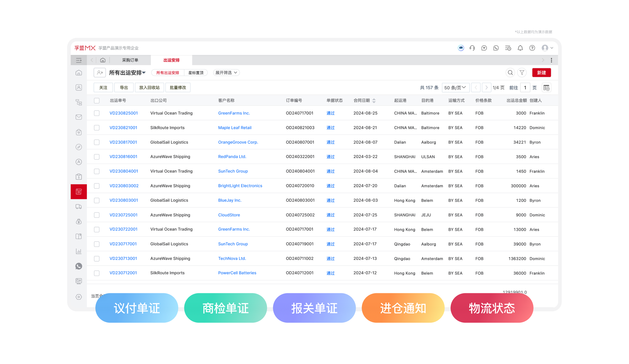This screenshot has width=629, height=364.
Task: Open the AI assistant icon in the top bar
Action: (461, 48)
